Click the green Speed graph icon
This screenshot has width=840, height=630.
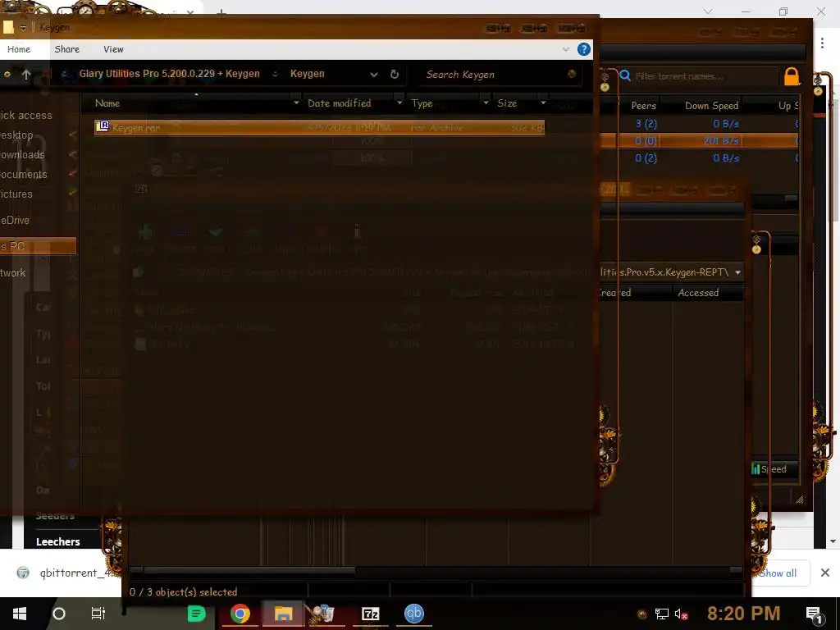tap(756, 469)
